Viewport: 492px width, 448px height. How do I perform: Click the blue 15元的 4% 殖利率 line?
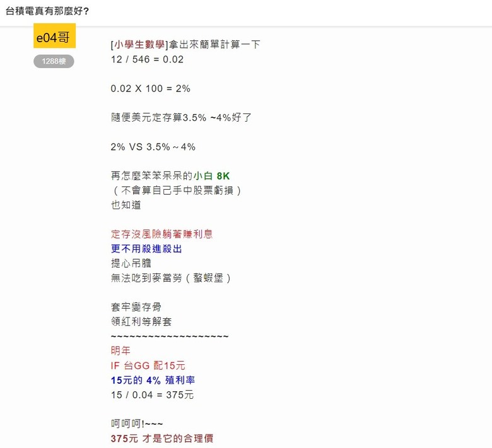(153, 380)
